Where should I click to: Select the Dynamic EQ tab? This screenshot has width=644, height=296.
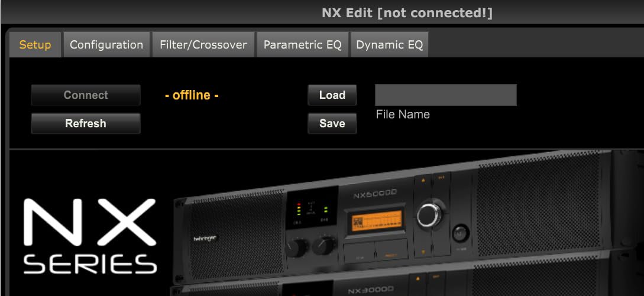coord(389,44)
